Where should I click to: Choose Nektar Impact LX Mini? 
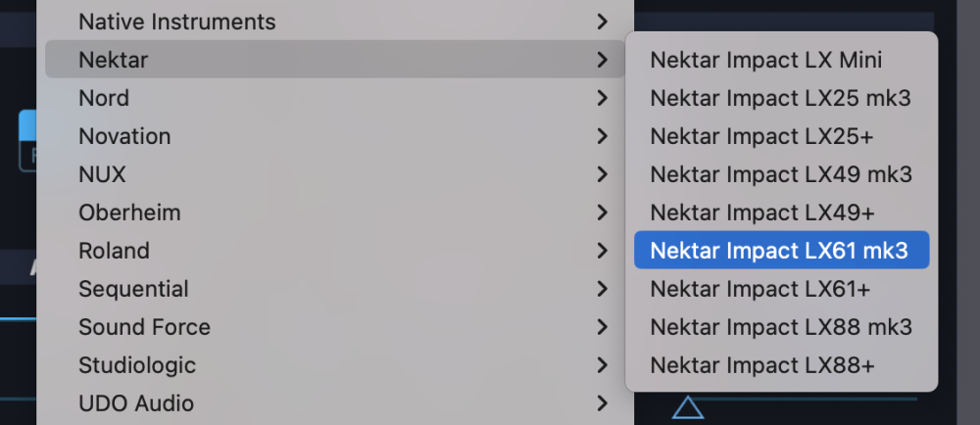(x=766, y=60)
